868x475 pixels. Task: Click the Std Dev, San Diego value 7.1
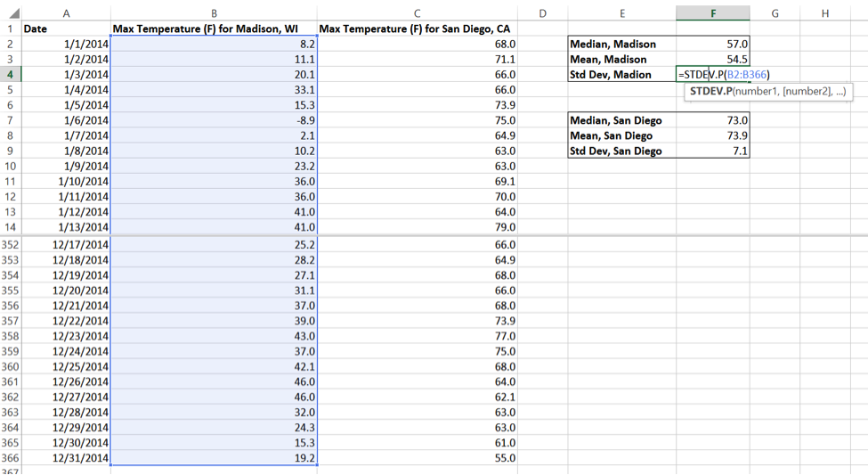point(712,151)
